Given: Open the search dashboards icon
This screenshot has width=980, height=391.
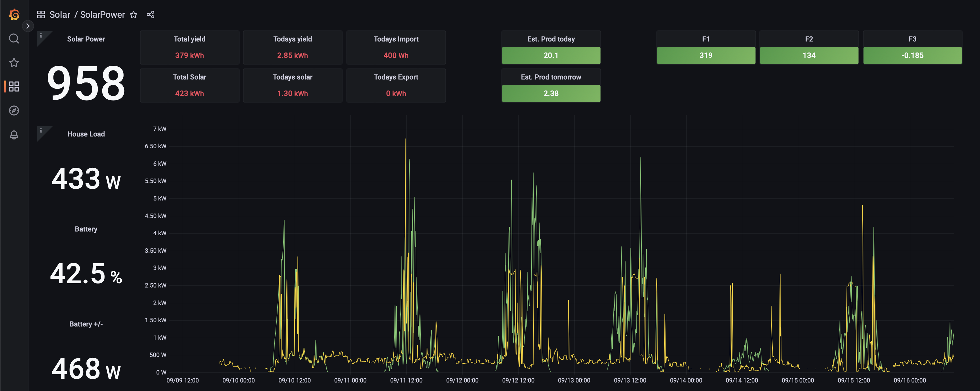Looking at the screenshot, I should pyautogui.click(x=14, y=38).
